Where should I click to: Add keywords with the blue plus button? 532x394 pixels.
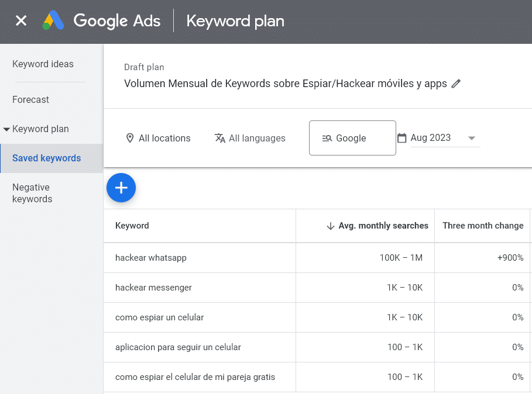[121, 188]
